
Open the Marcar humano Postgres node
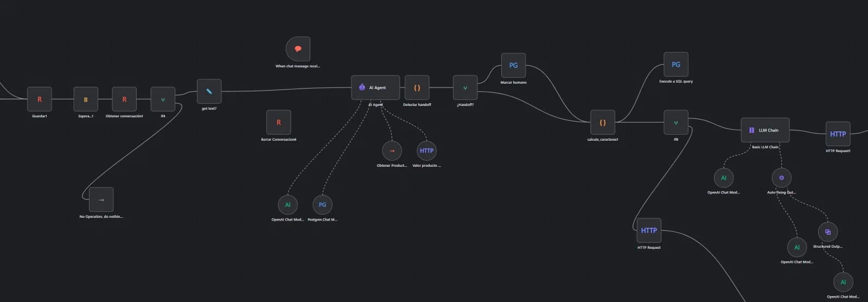coord(513,65)
